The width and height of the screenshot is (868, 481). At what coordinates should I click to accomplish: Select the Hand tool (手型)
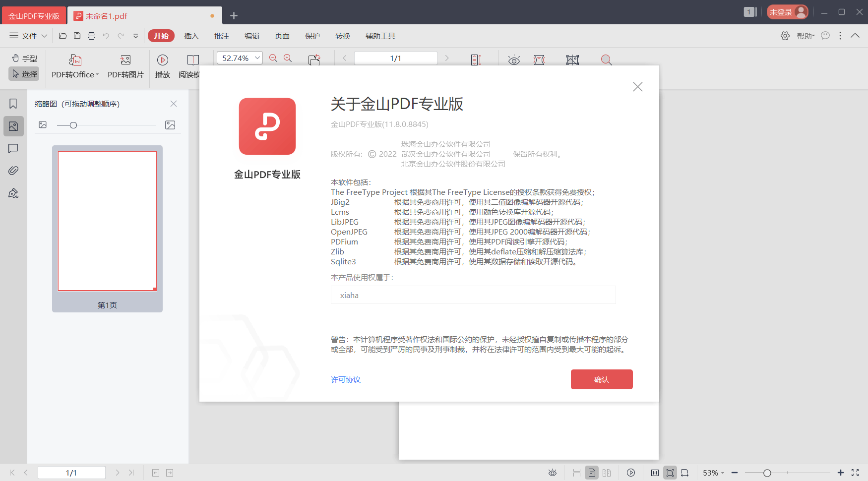pos(24,59)
